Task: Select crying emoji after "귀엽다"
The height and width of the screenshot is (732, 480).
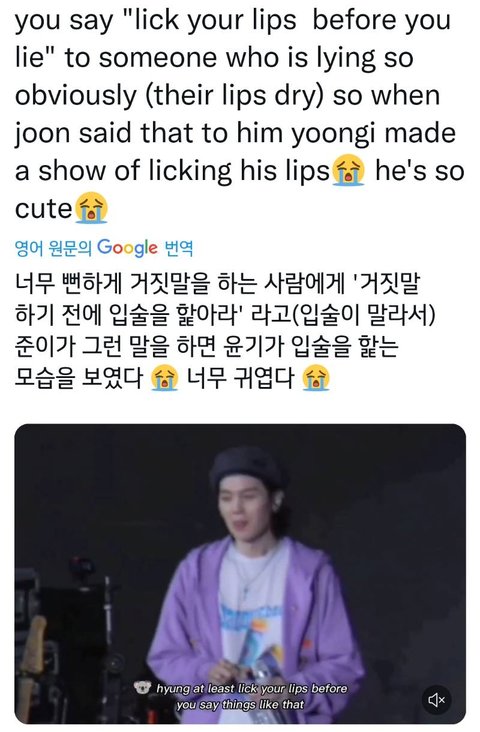Action: (316, 378)
